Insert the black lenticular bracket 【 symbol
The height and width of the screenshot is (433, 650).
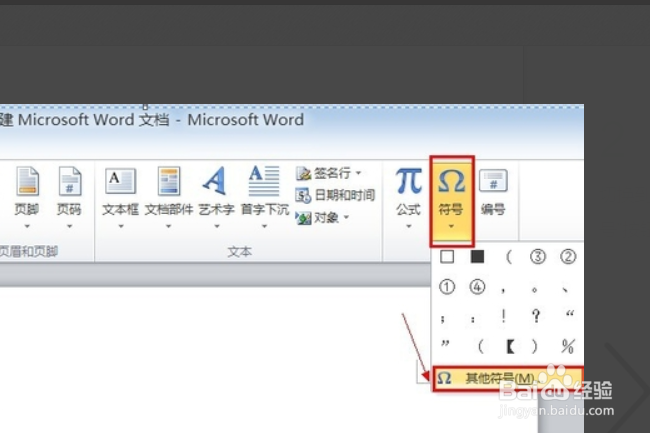coord(511,346)
